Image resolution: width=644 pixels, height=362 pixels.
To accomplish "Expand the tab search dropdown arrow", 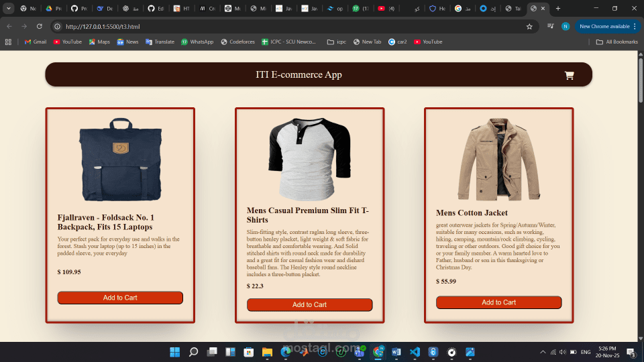I will pyautogui.click(x=8, y=8).
